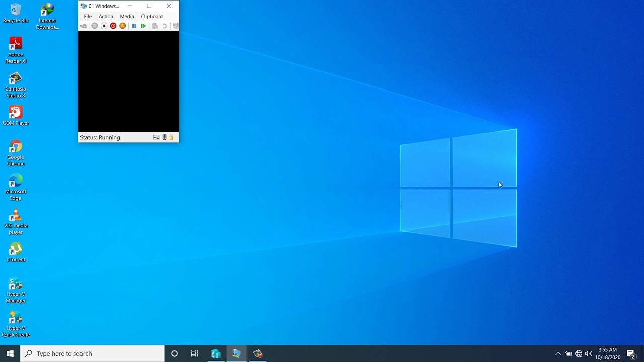This screenshot has height=362, width=644.
Task: Show hidden system tray icons
Action: click(558, 353)
